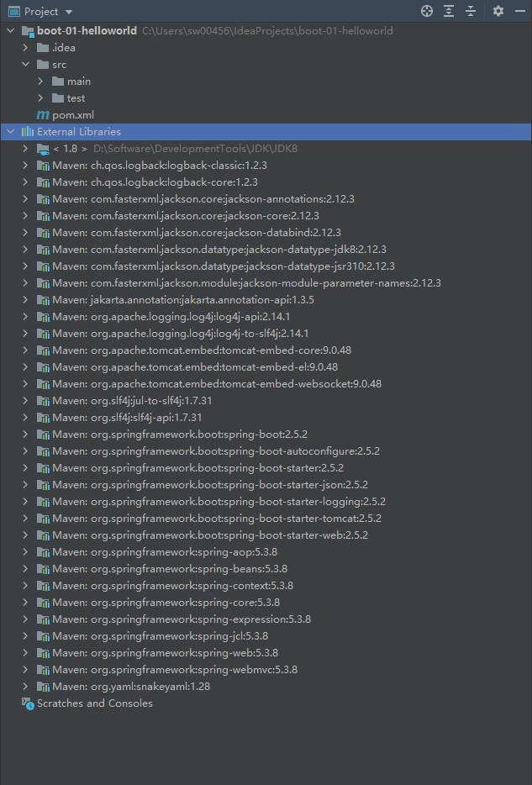Click the spring-boot-autoconfigure library icon
532x785 pixels.
pyautogui.click(x=43, y=451)
